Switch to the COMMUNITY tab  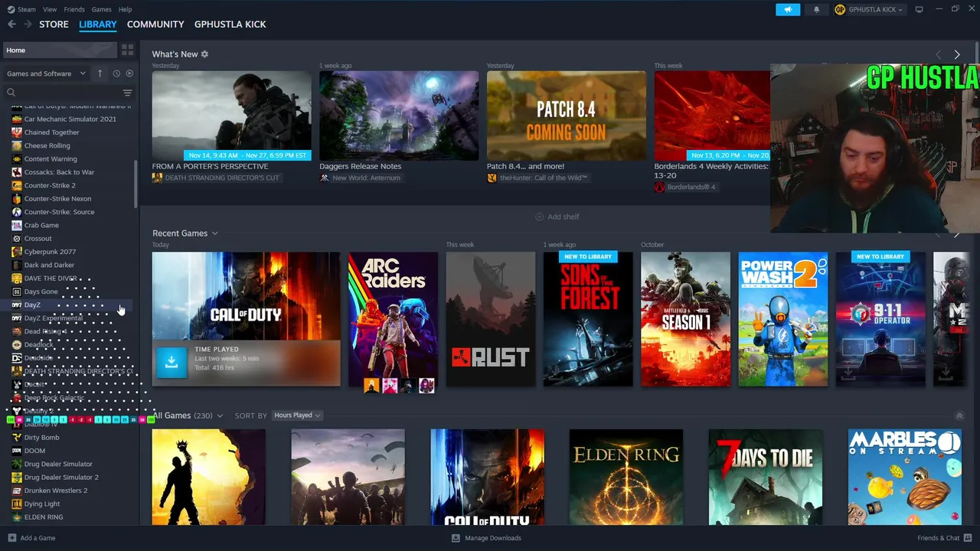click(x=155, y=24)
